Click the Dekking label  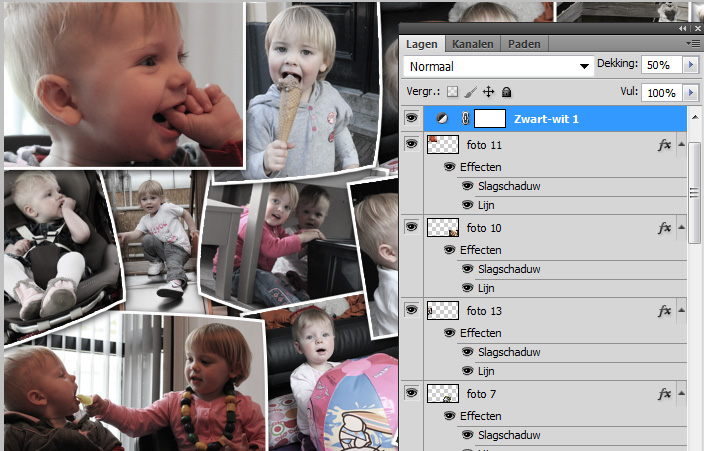click(x=617, y=63)
